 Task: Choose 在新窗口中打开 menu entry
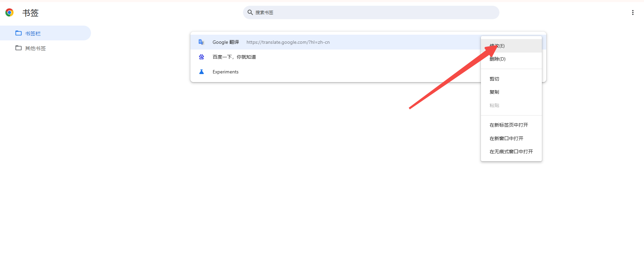(x=511, y=138)
